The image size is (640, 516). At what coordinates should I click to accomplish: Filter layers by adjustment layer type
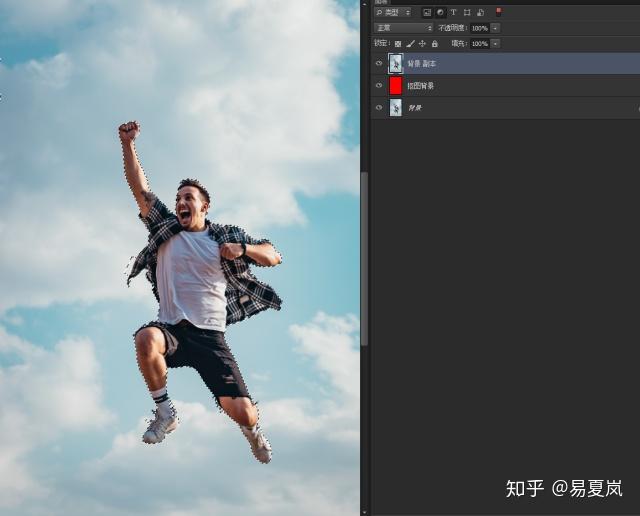pyautogui.click(x=440, y=13)
